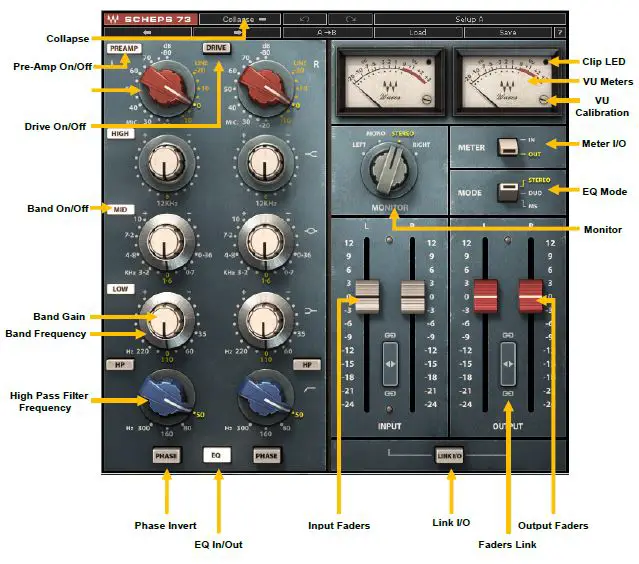Go to next preset with right arrow
Viewport: 639px width, 564px height.
(x=237, y=32)
